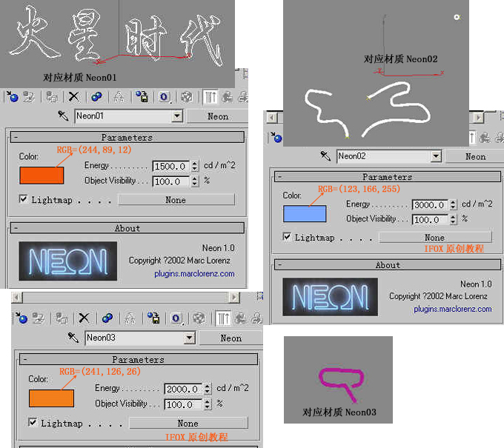Screen dimensions: 504x448
Task: Click the Energy 1500.0 spinner arrows
Action: click(x=194, y=166)
